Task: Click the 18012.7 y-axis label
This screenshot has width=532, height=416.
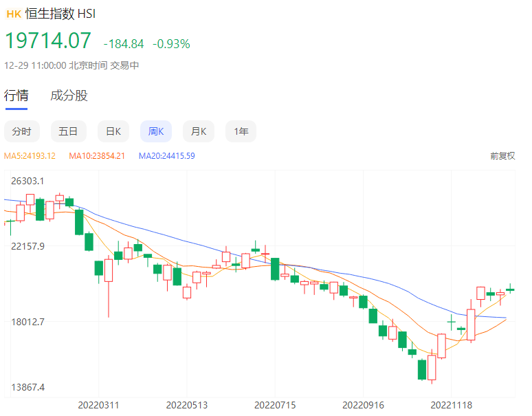Action: coord(27,322)
